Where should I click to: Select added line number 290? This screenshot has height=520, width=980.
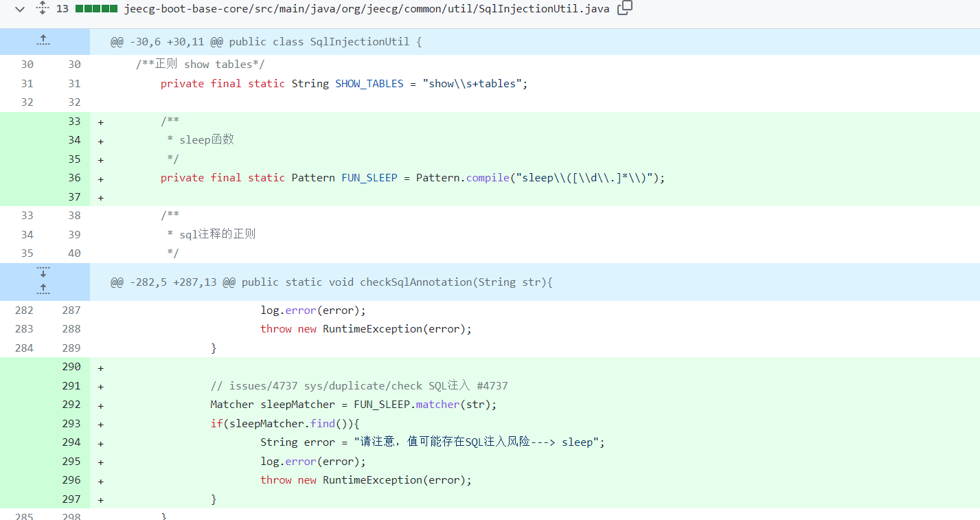point(71,367)
